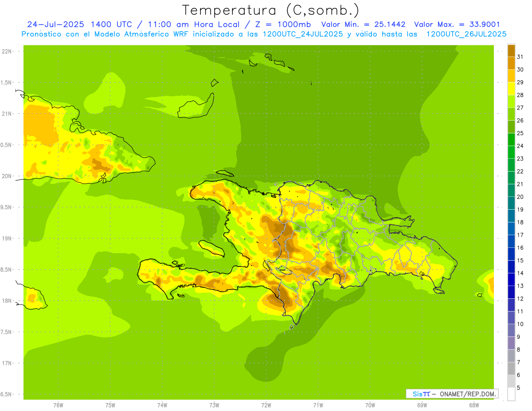The image size is (532, 411).
Task: Click the 20N latitude label
Action: point(6,176)
